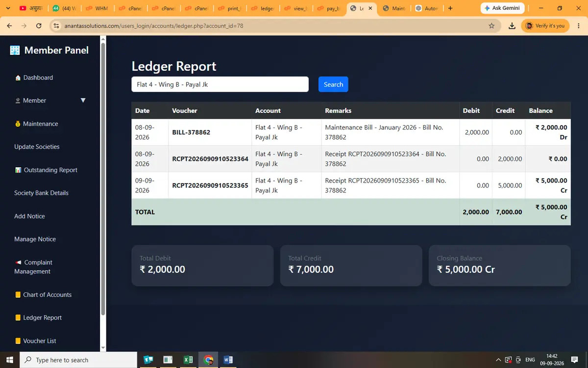Screen dimensions: 588x368
Task: Click the yellow icon beside Voucher List
Action: click(x=18, y=341)
